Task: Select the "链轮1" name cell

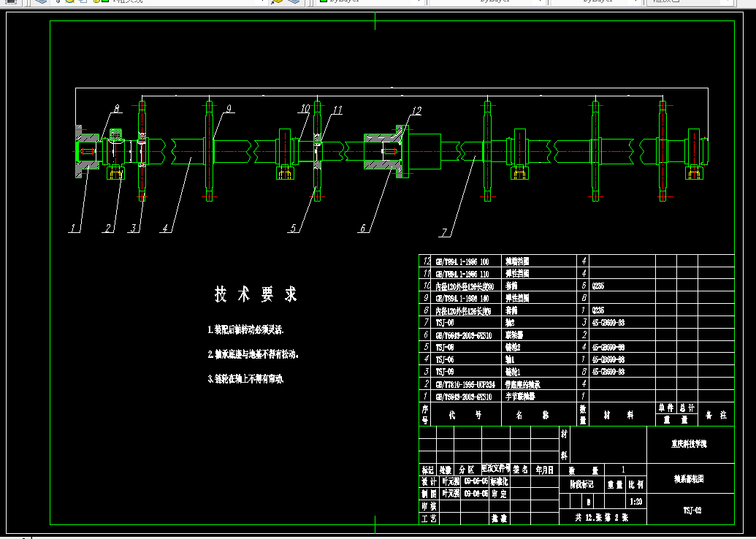Action: (x=513, y=372)
